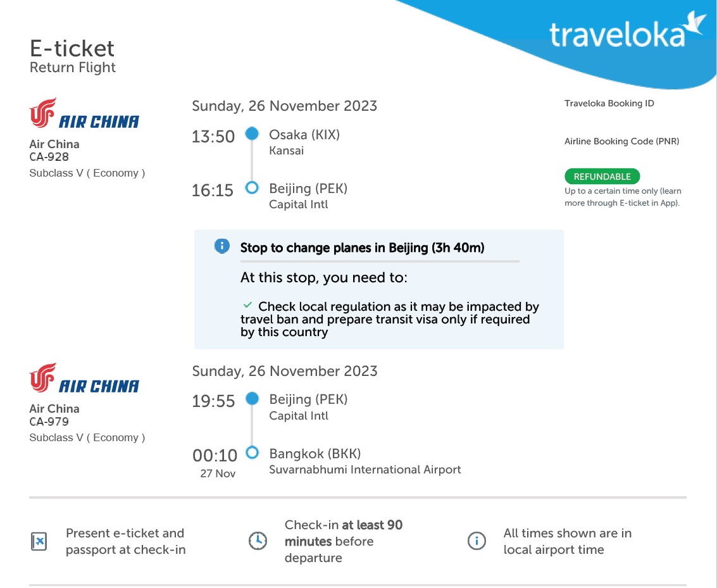Click the E-ticket title heading
Image resolution: width=717 pixels, height=588 pixels.
tap(72, 49)
